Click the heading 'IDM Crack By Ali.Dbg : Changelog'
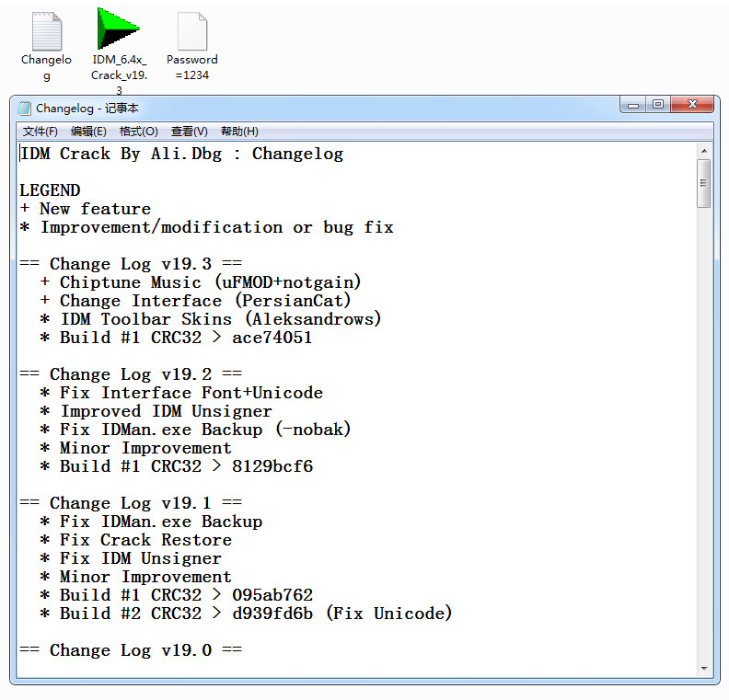Viewport: 729px width, 700px height. [181, 154]
